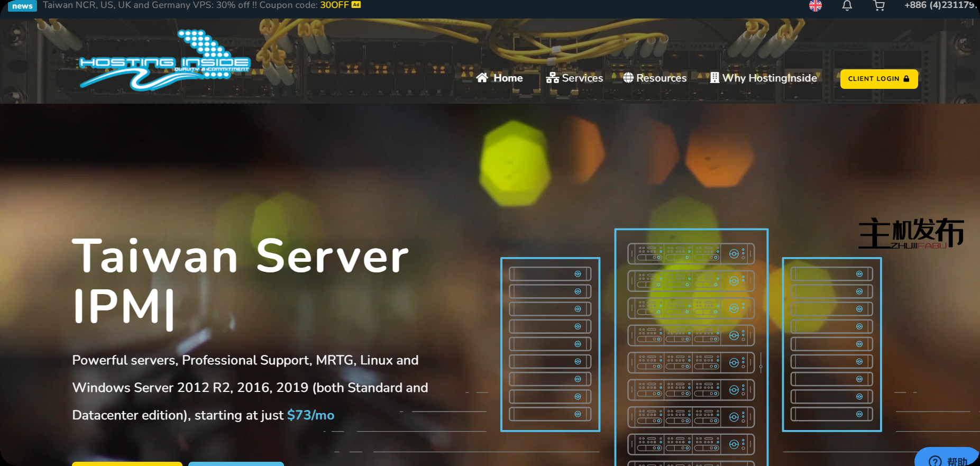Click the lock icon in Client Login
The image size is (980, 466).
coord(906,79)
